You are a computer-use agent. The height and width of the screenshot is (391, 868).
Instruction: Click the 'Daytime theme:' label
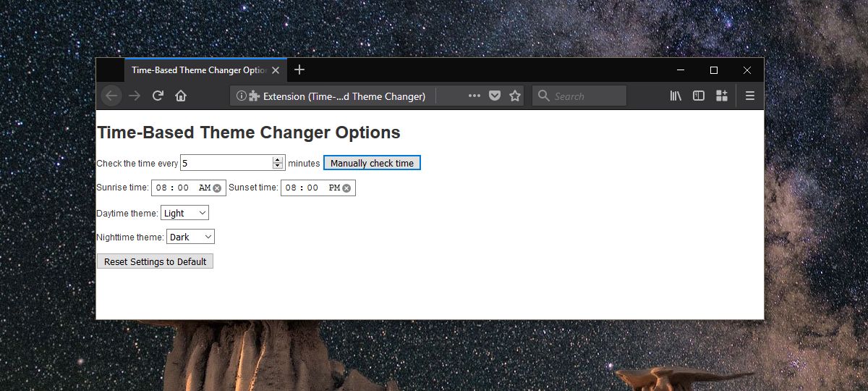click(127, 214)
